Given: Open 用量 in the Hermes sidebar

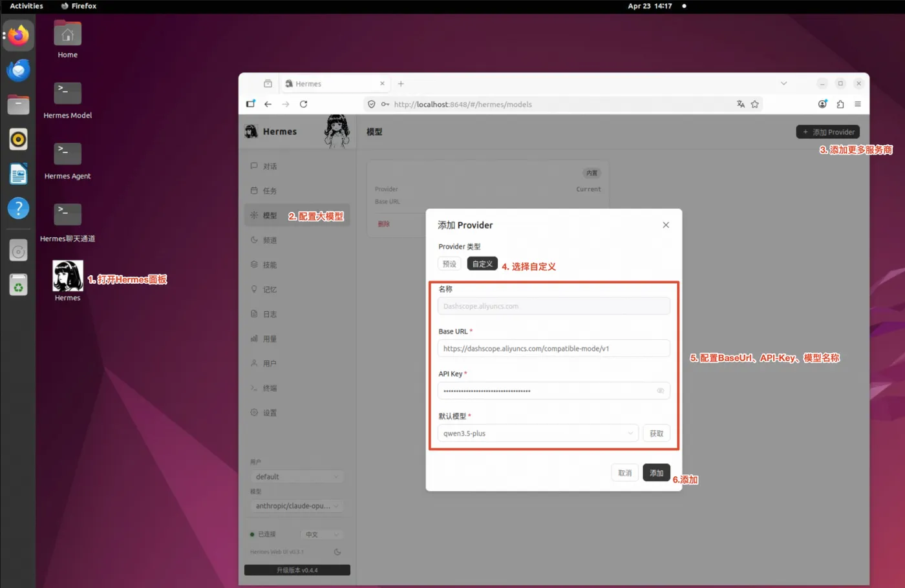Looking at the screenshot, I should [x=297, y=339].
